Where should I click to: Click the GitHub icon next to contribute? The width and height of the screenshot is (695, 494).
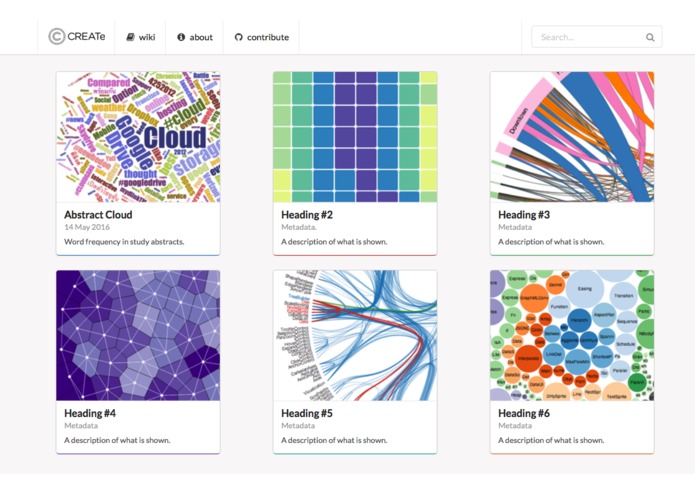point(238,37)
